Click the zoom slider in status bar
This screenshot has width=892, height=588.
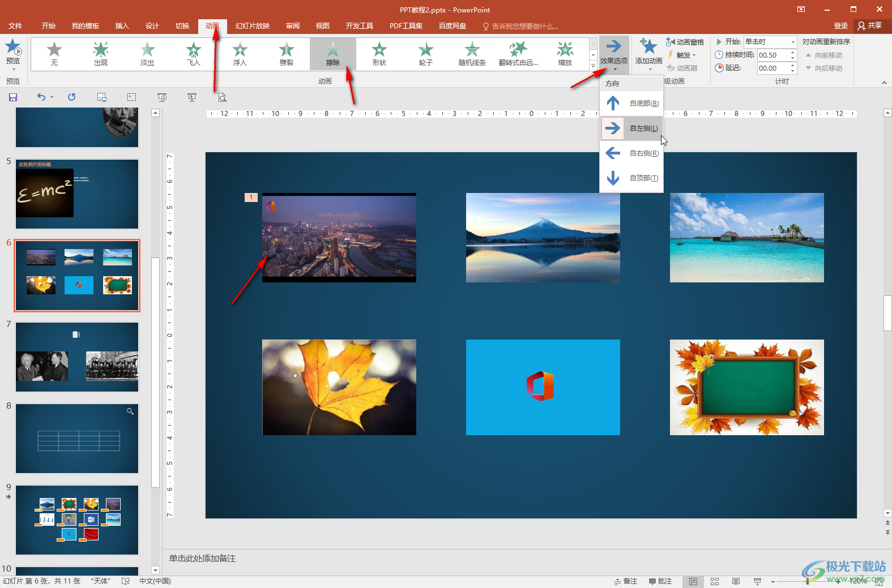(x=807, y=581)
